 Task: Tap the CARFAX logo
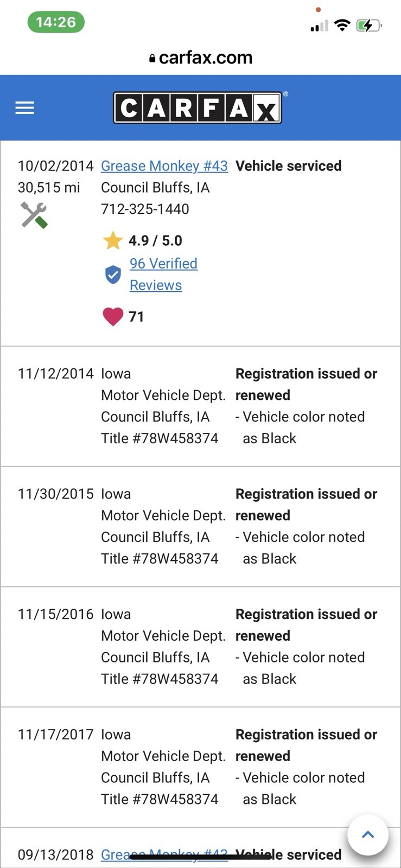198,108
